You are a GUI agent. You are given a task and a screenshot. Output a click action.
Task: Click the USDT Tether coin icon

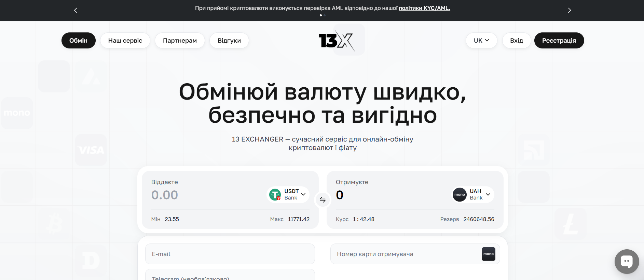pyautogui.click(x=275, y=195)
